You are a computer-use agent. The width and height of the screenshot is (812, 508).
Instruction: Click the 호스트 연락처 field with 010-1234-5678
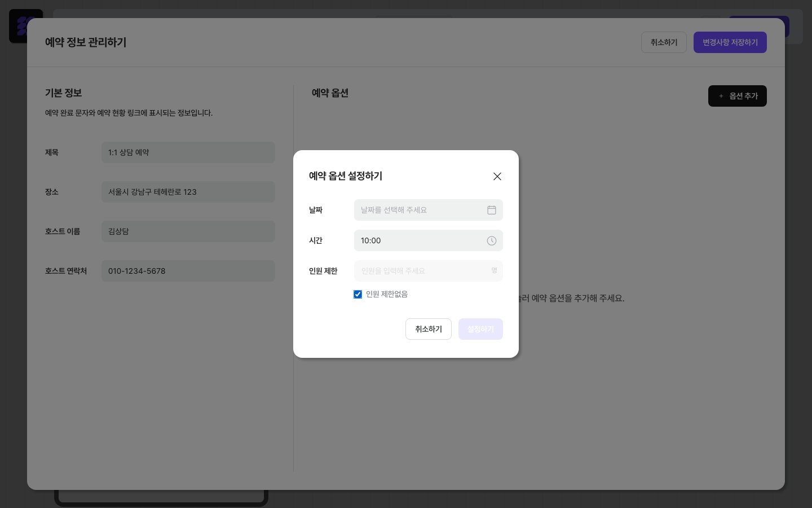188,271
